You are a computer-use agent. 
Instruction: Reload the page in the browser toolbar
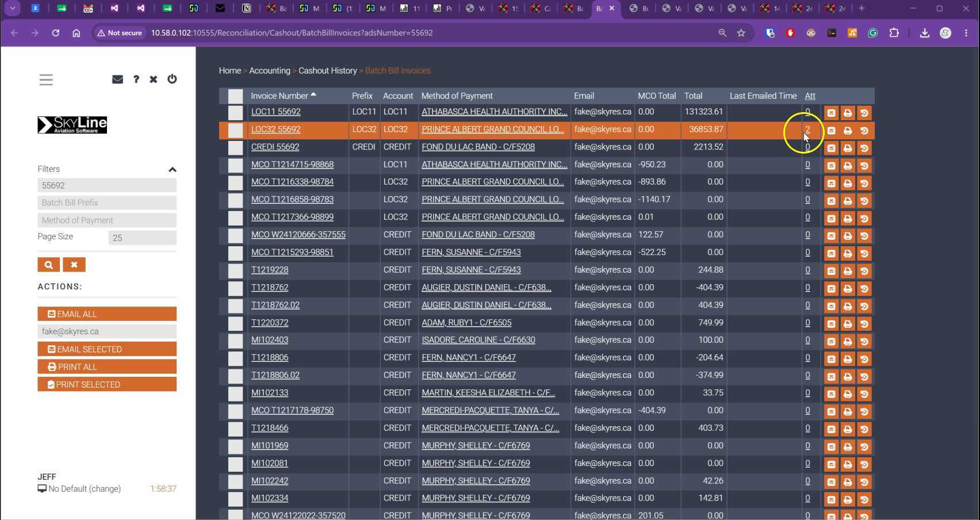click(56, 33)
